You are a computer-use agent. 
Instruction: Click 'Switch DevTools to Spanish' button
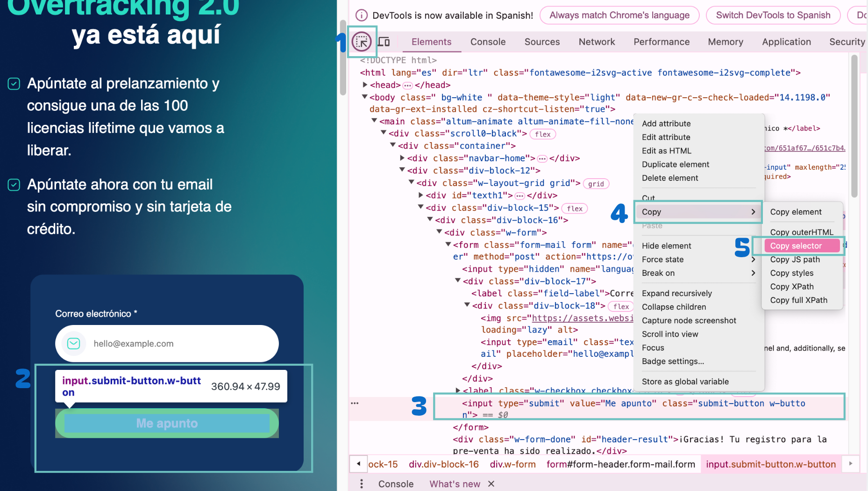pyautogui.click(x=773, y=15)
